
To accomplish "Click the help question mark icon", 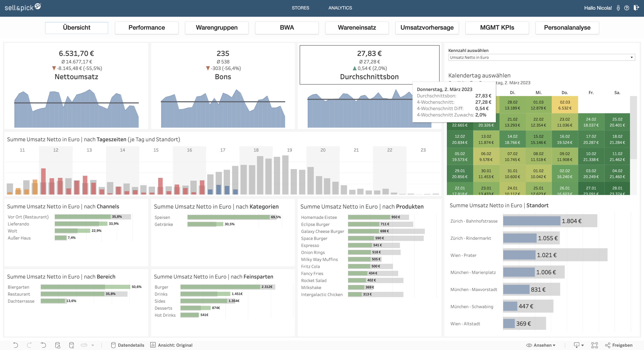I will (627, 8).
